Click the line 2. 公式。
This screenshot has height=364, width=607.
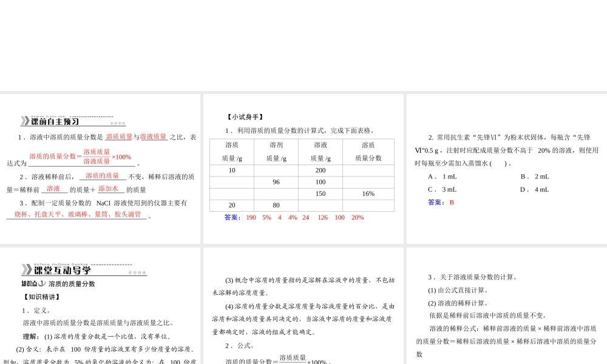point(240,346)
